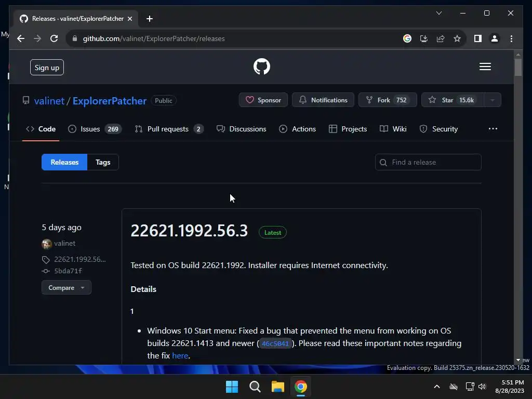Open the hamburger navigation menu

point(485,66)
